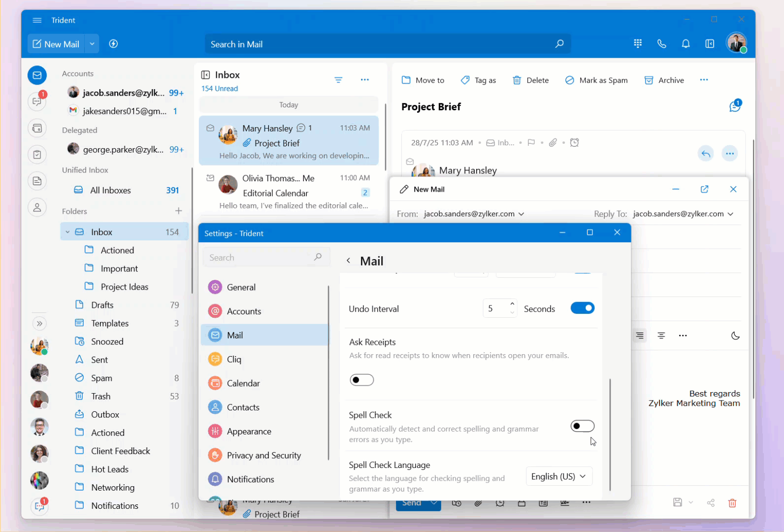Open the chat module with red badge
This screenshot has height=532, width=784.
37,101
